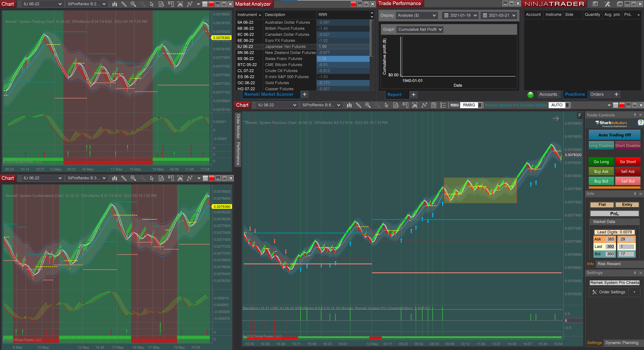Open Display Analysis ($) dropdown
Viewport: 644px width, 350px height.
pyautogui.click(x=417, y=15)
